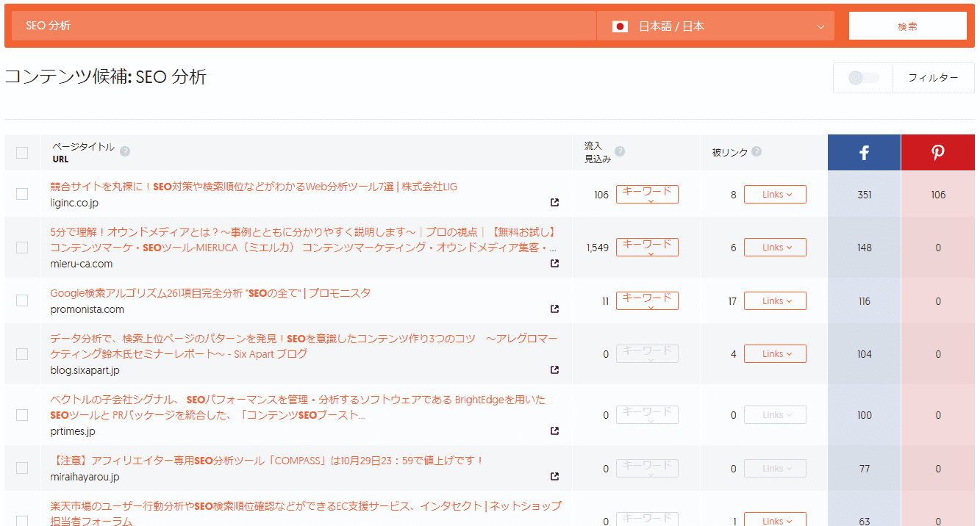Click the liginc.co.jp URL text
980x526 pixels.
[74, 203]
